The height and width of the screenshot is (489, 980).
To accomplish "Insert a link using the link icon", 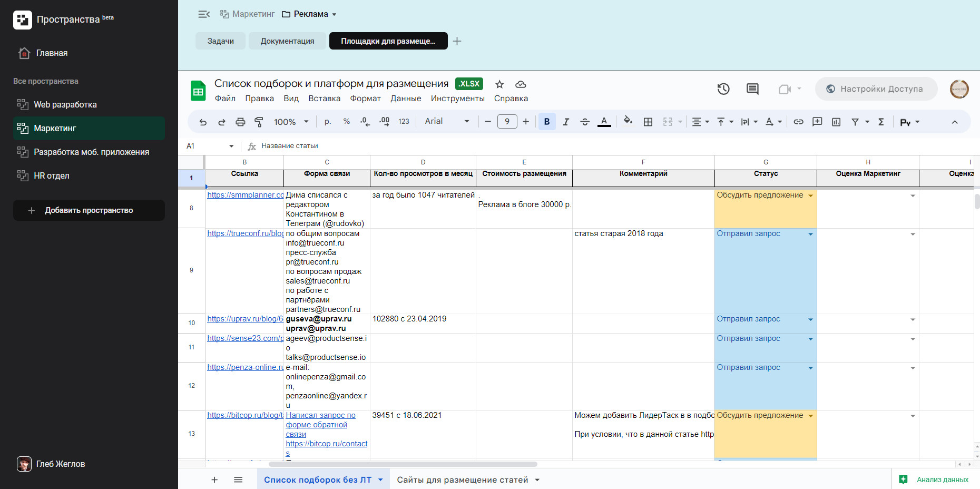I will pos(798,122).
